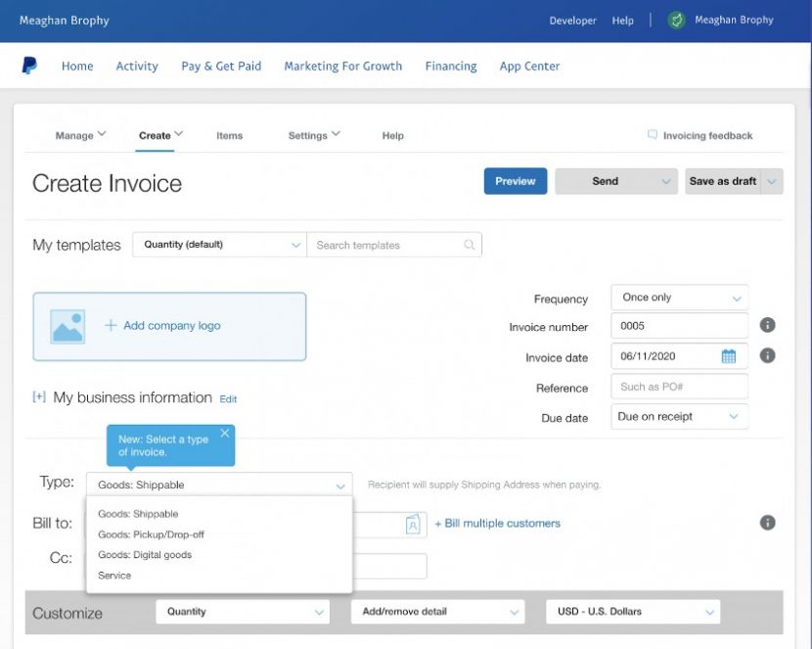This screenshot has width=812, height=649.
Task: Switch to the Items tab
Action: 229,135
